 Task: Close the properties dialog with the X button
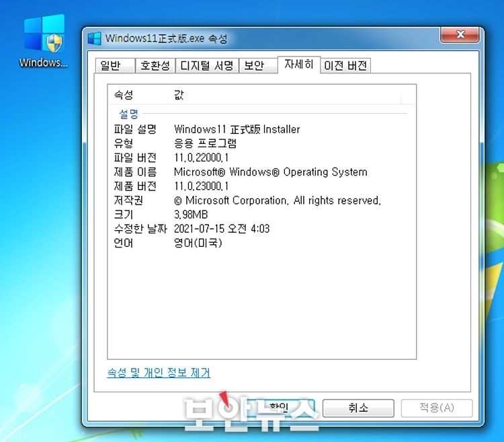[x=460, y=34]
